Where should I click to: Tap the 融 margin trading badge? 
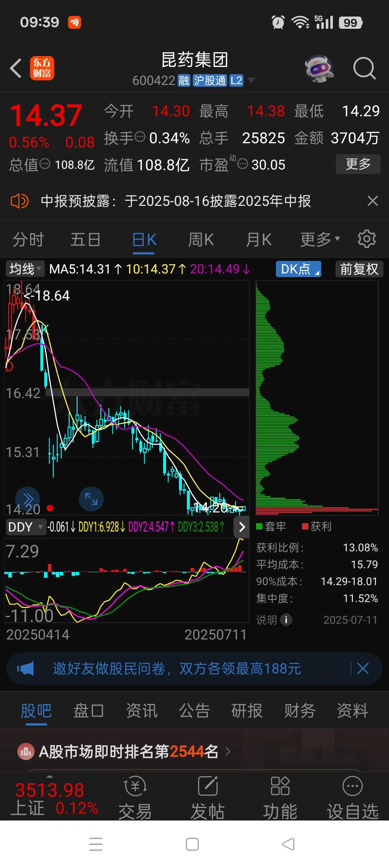tap(184, 80)
